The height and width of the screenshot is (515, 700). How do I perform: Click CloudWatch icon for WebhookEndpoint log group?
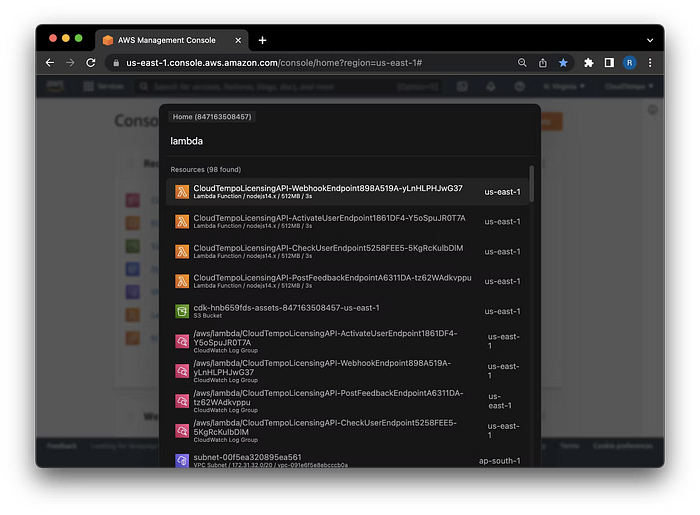coord(182,371)
